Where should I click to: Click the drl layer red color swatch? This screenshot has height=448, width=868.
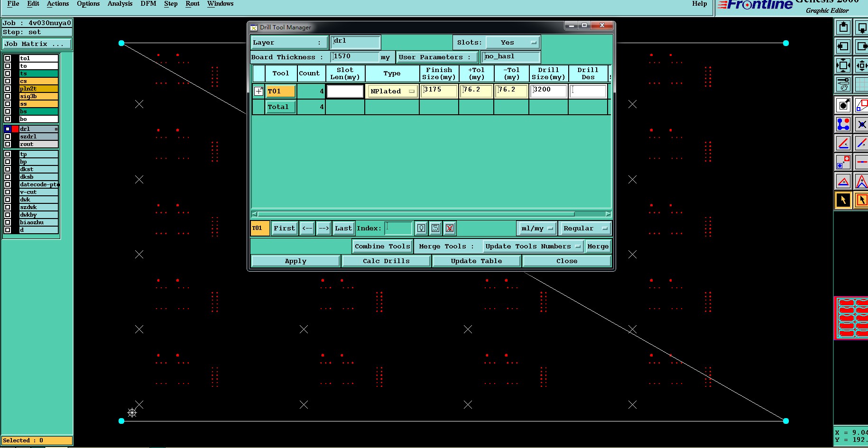(15, 129)
